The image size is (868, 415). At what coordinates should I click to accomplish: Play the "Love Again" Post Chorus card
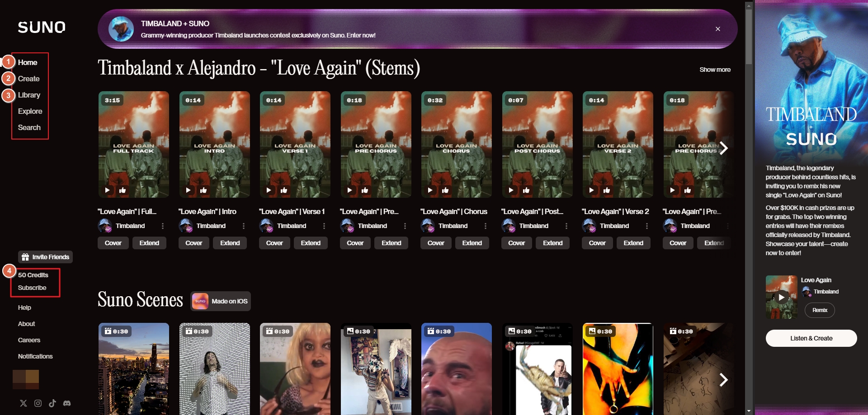point(511,190)
